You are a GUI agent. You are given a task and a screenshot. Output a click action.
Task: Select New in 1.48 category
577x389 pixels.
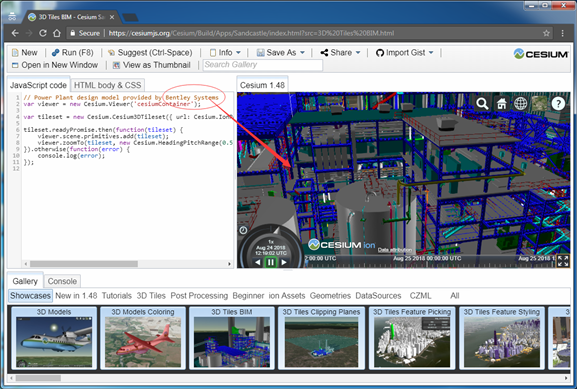(76, 296)
